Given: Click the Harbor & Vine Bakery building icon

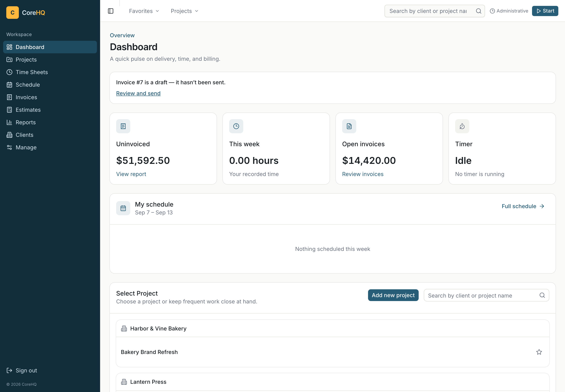Looking at the screenshot, I should 124,329.
